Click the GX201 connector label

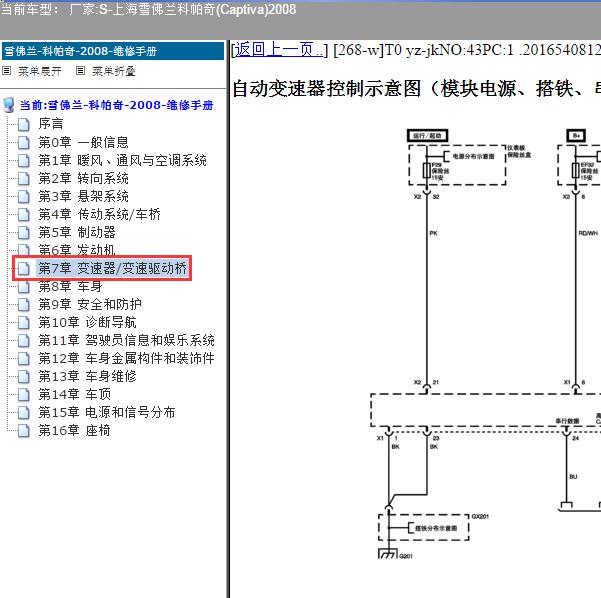pyautogui.click(x=480, y=516)
